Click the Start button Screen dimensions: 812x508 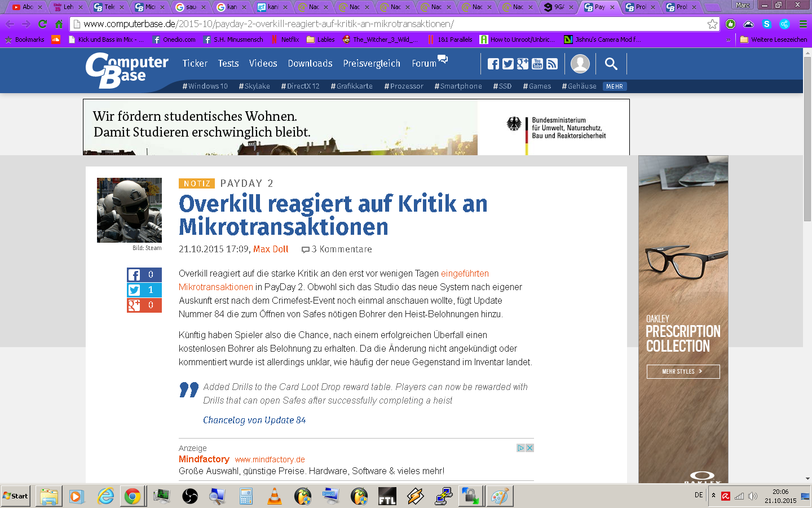(16, 496)
